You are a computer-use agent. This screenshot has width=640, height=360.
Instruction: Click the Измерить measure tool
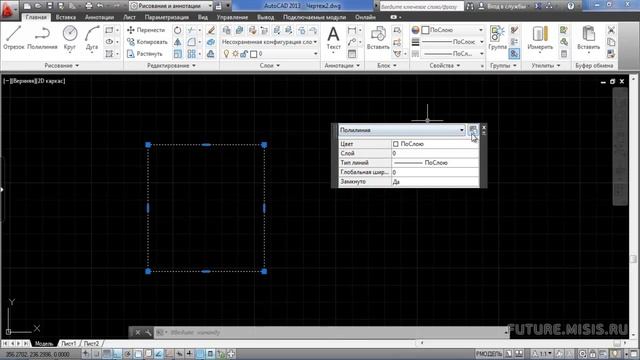(540, 38)
